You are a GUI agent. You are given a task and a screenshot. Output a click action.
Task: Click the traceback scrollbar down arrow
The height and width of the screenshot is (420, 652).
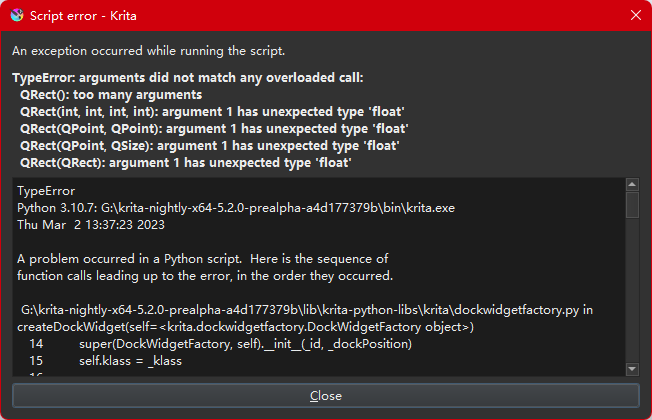pos(632,368)
